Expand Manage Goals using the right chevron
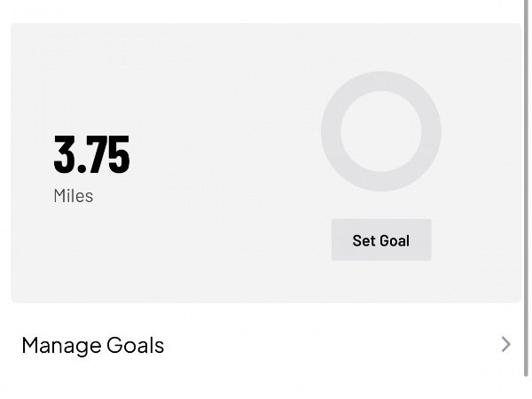 [x=505, y=344]
